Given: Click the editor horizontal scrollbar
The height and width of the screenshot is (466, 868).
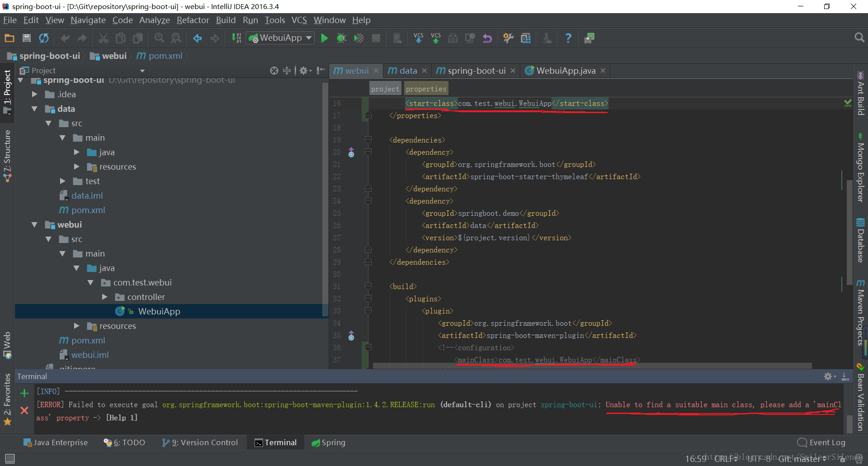Looking at the screenshot, I should (x=591, y=366).
